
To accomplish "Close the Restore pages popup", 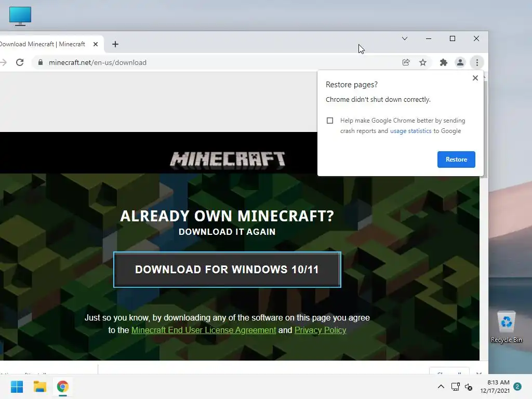I will click(475, 78).
